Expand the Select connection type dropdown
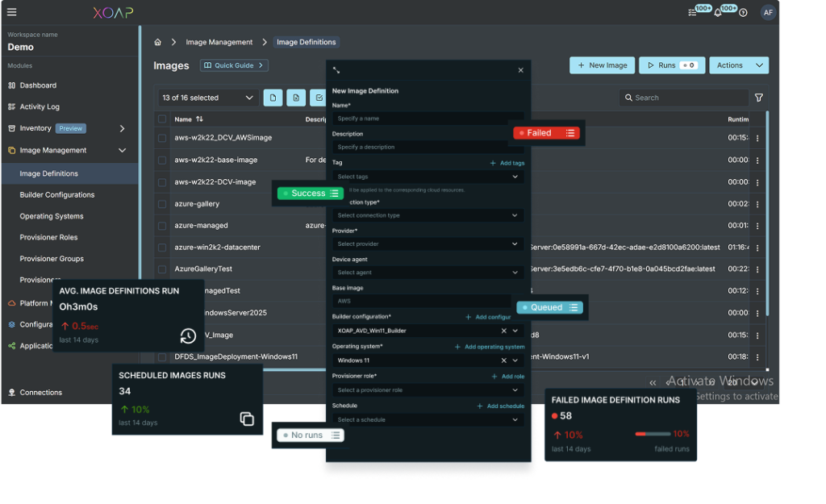 [428, 215]
